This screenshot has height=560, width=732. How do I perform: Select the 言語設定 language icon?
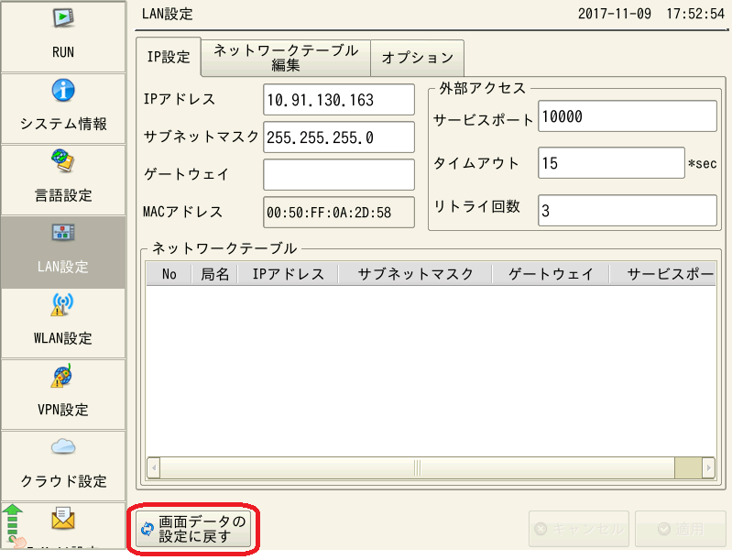click(x=63, y=162)
